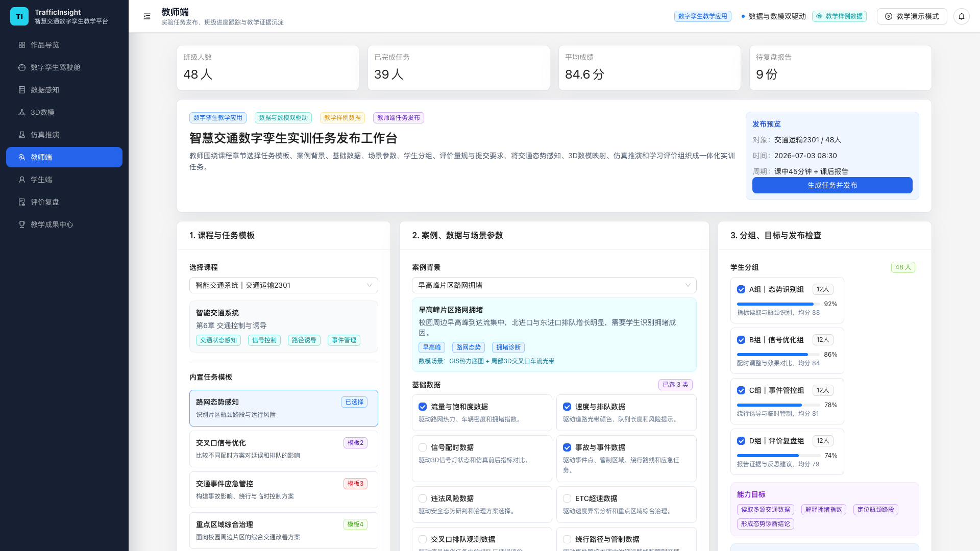
Task: Click 教师端任务发布 purple tag
Action: tap(399, 118)
